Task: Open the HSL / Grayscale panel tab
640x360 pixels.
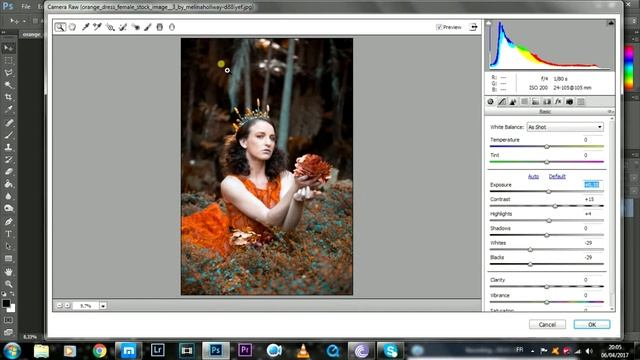Action: point(524,102)
